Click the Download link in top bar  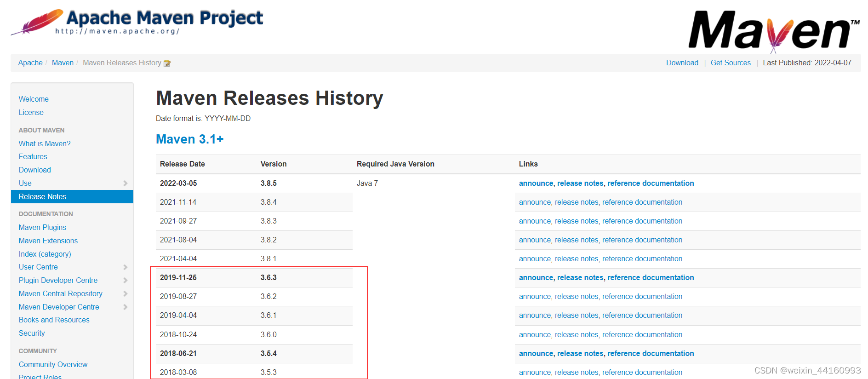(x=682, y=63)
